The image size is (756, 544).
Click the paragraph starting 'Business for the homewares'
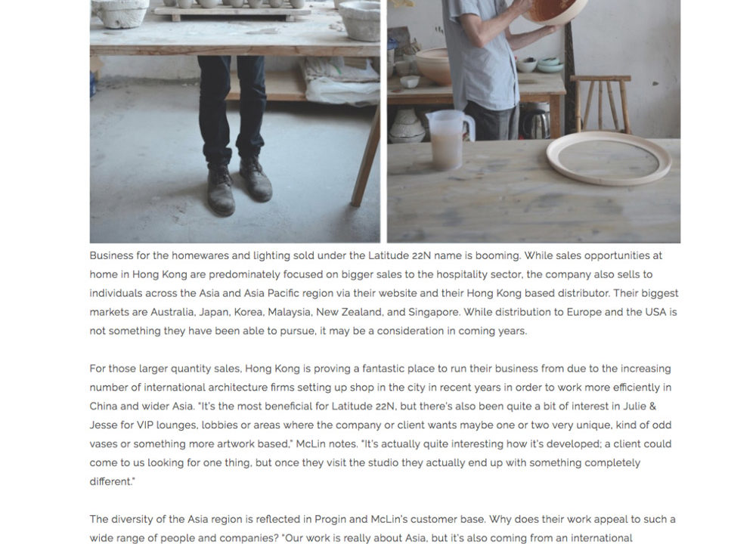tap(384, 293)
